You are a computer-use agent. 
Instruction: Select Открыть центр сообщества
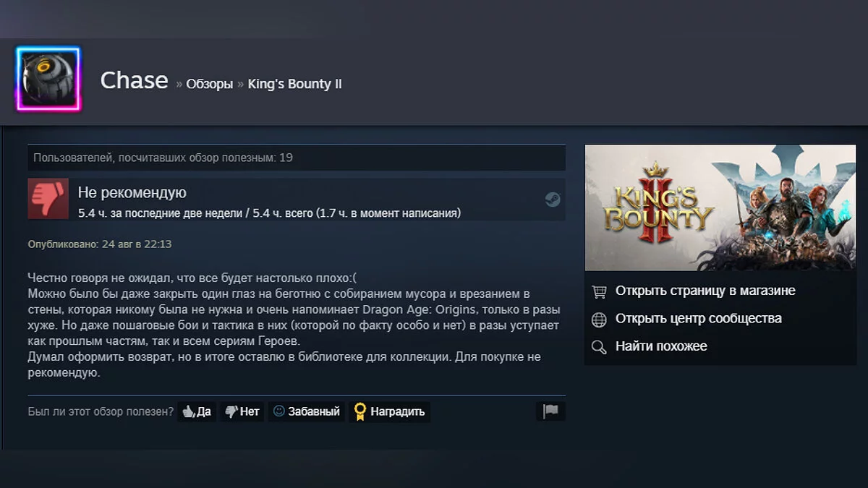[699, 318]
